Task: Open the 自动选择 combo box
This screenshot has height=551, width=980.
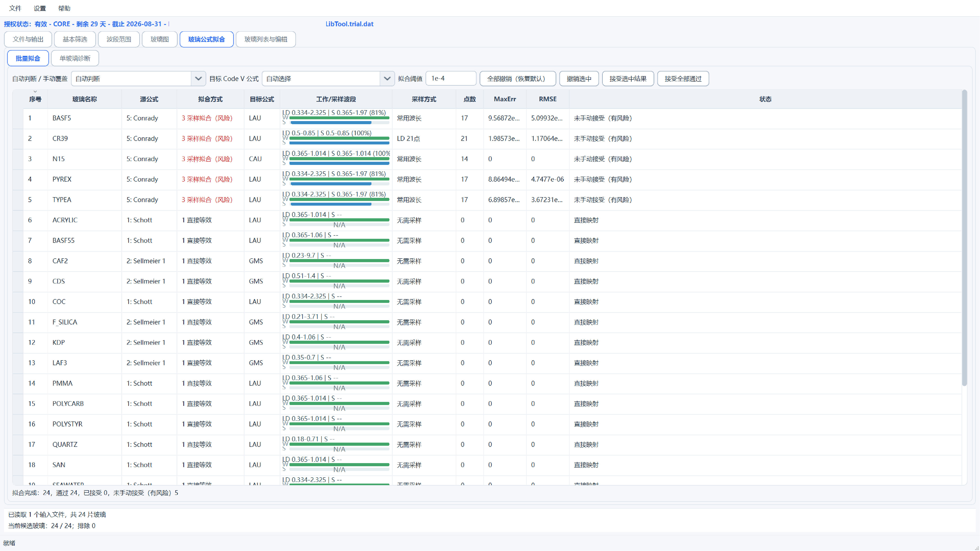Action: [x=328, y=79]
